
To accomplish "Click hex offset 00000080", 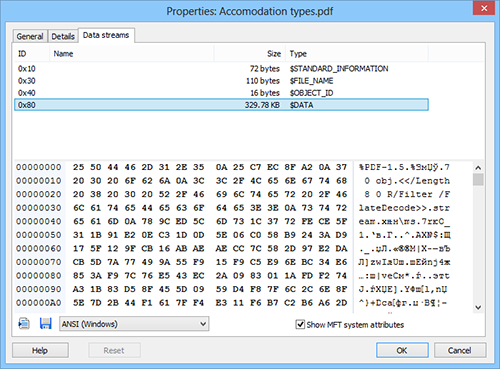I will [x=39, y=276].
